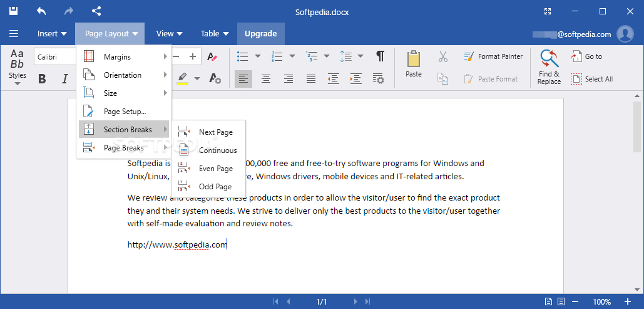
Task: Open the Table menu
Action: [215, 34]
